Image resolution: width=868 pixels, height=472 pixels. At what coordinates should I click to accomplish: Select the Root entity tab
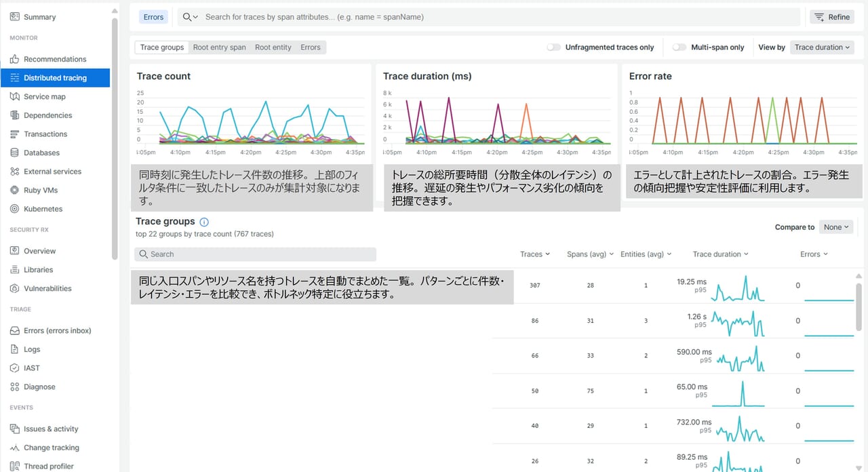(273, 47)
